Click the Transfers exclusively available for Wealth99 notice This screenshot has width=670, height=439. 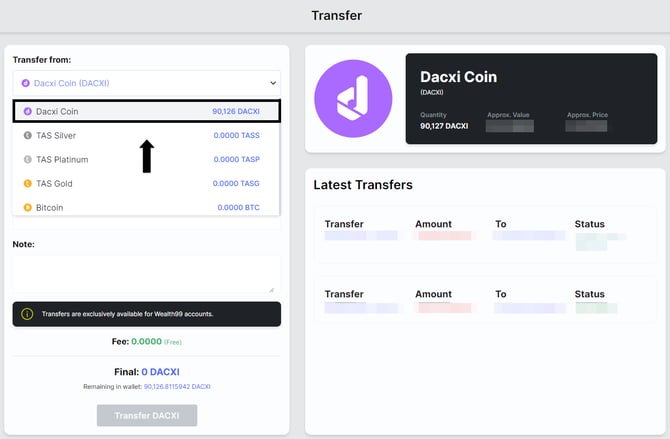[147, 314]
